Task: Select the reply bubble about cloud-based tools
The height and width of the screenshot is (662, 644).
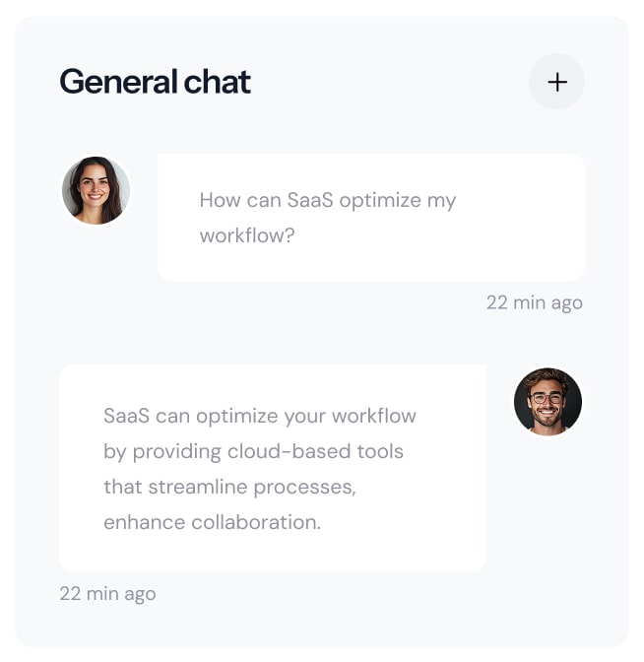Action: click(x=272, y=469)
